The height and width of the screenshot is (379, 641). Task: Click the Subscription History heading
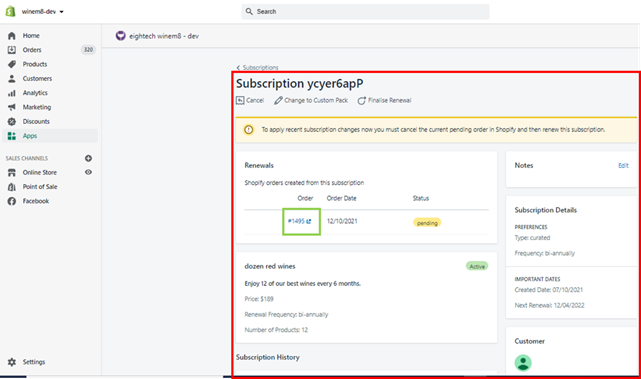click(x=268, y=357)
